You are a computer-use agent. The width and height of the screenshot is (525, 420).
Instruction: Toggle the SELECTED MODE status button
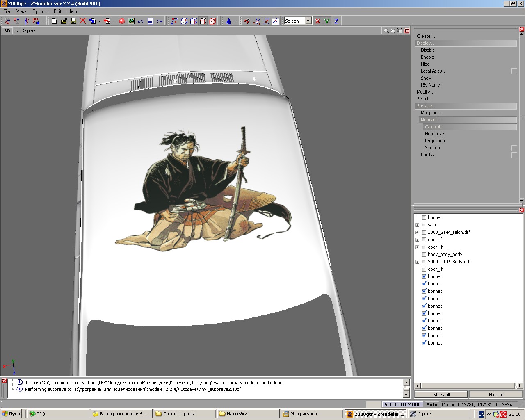coord(402,404)
